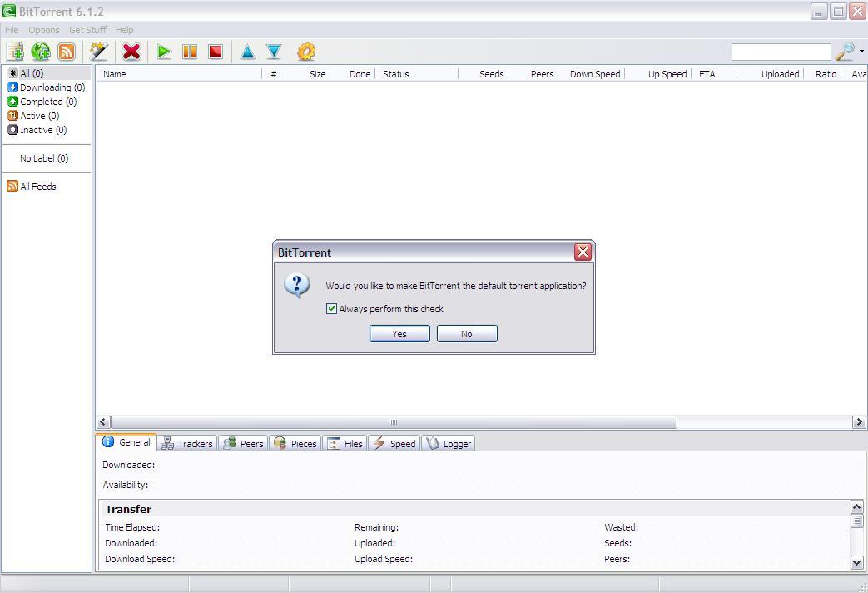Click the Transfer section heading
This screenshot has height=593, width=868.
tap(128, 510)
